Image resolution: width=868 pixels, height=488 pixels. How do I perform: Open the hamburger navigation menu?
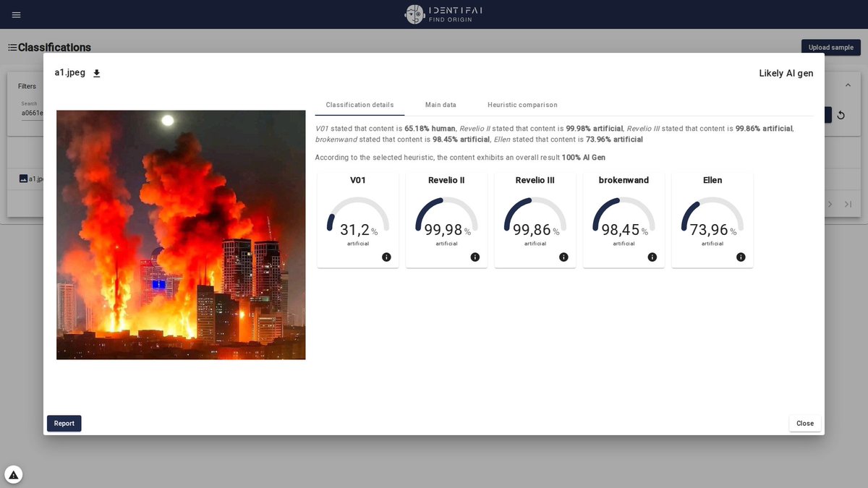point(16,14)
